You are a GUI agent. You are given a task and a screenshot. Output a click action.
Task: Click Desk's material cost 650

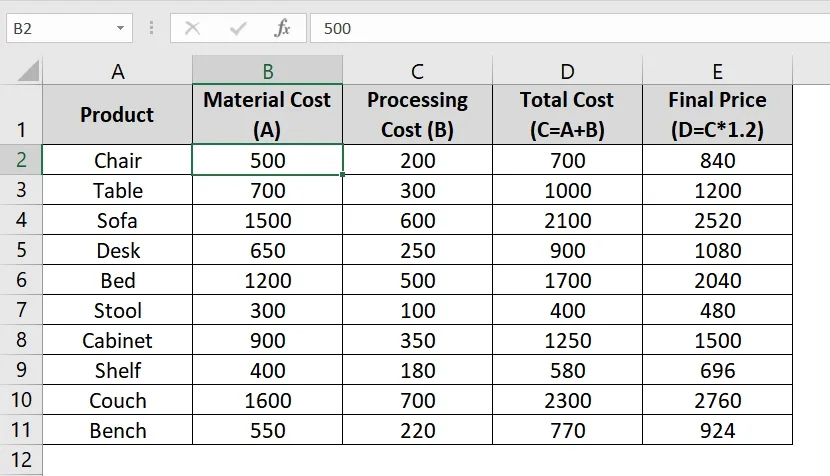(x=267, y=250)
